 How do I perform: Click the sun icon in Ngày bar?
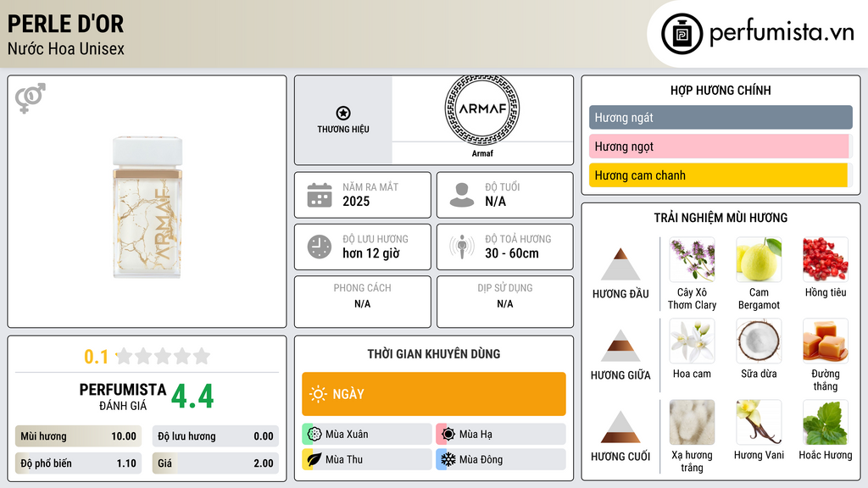tap(318, 394)
